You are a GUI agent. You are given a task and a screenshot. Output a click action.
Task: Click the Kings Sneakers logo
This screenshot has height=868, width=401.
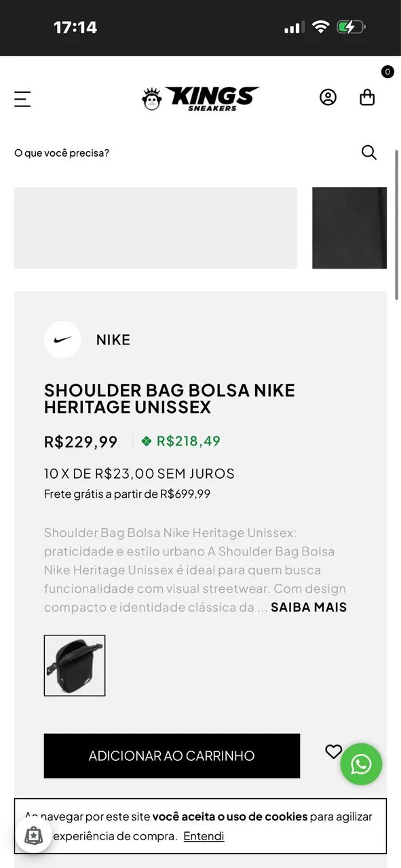(x=200, y=98)
